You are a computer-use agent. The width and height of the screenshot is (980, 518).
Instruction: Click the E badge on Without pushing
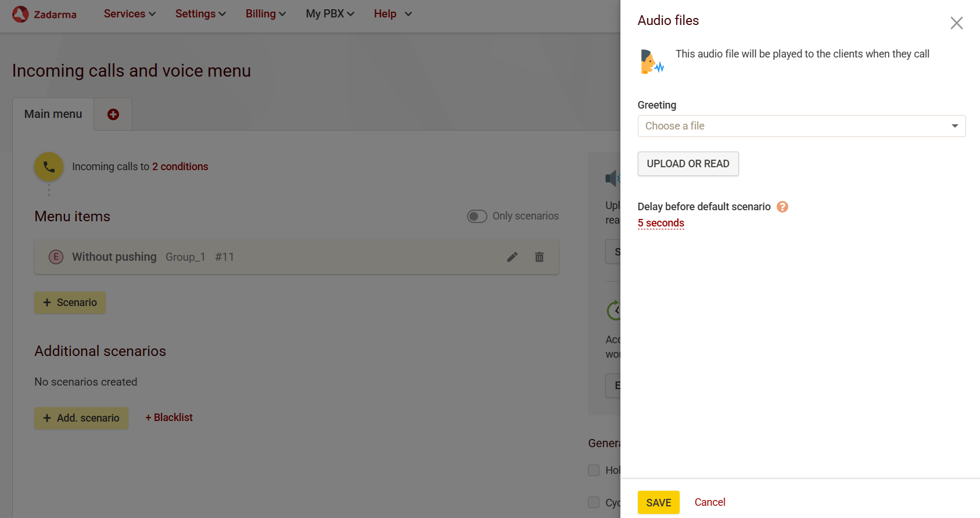(x=56, y=257)
